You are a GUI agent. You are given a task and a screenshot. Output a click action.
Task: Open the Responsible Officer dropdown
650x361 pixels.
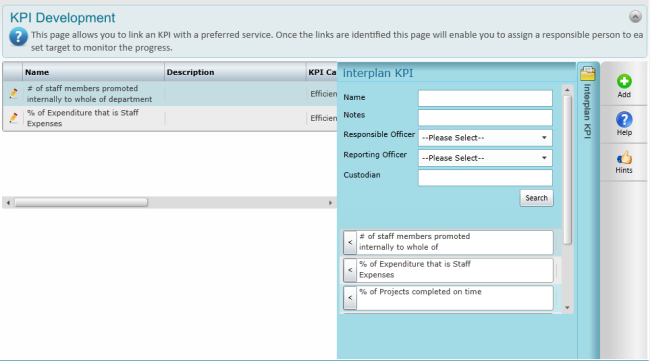click(x=485, y=138)
